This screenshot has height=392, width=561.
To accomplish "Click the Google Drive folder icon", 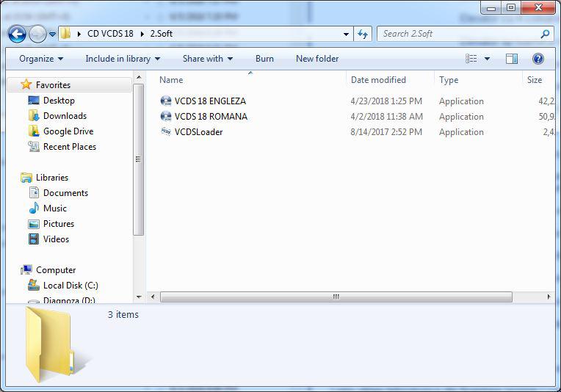I will click(x=34, y=131).
